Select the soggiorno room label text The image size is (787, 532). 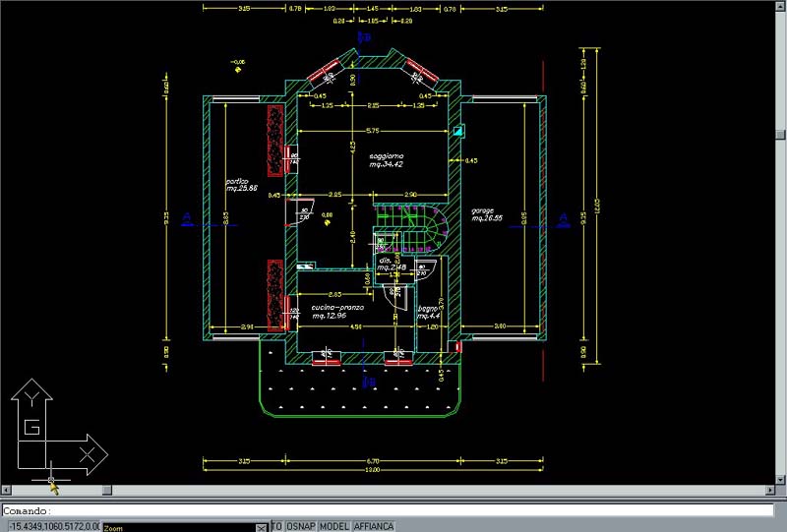coord(386,160)
